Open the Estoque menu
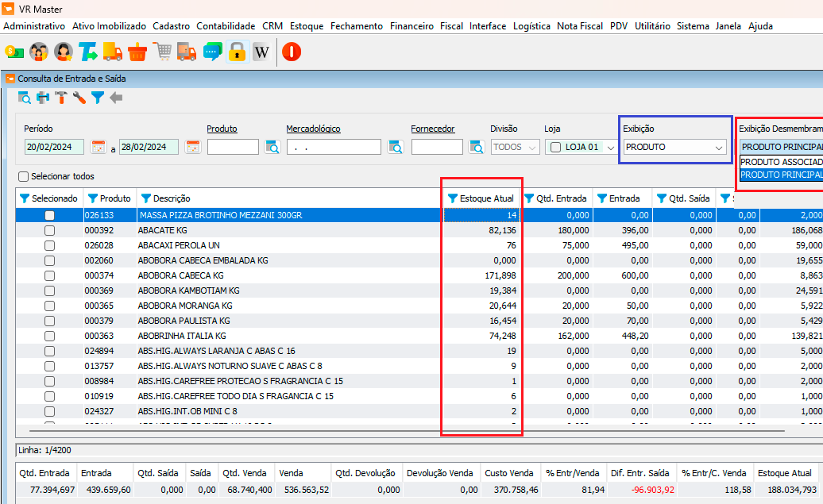The width and height of the screenshot is (823, 504). click(307, 26)
